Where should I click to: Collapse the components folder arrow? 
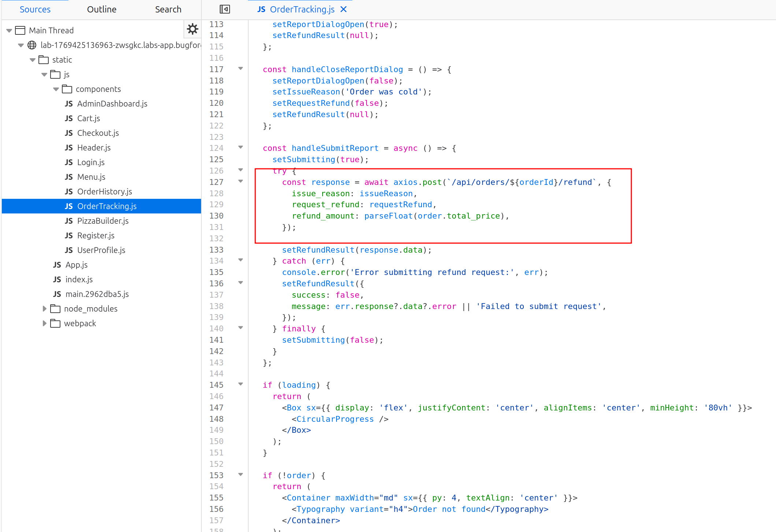coord(56,89)
